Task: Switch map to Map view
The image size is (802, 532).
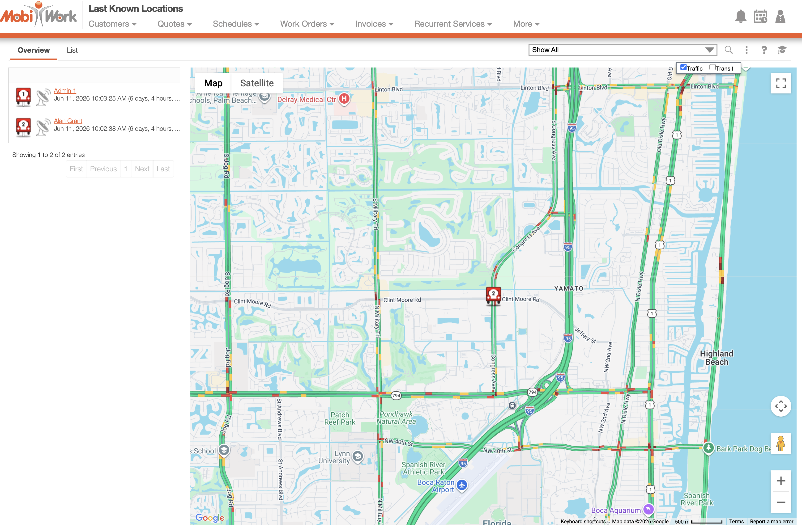Action: coord(213,83)
